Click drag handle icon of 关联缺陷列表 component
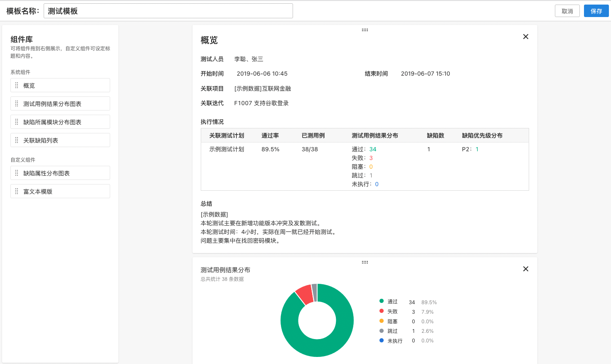 coord(16,140)
